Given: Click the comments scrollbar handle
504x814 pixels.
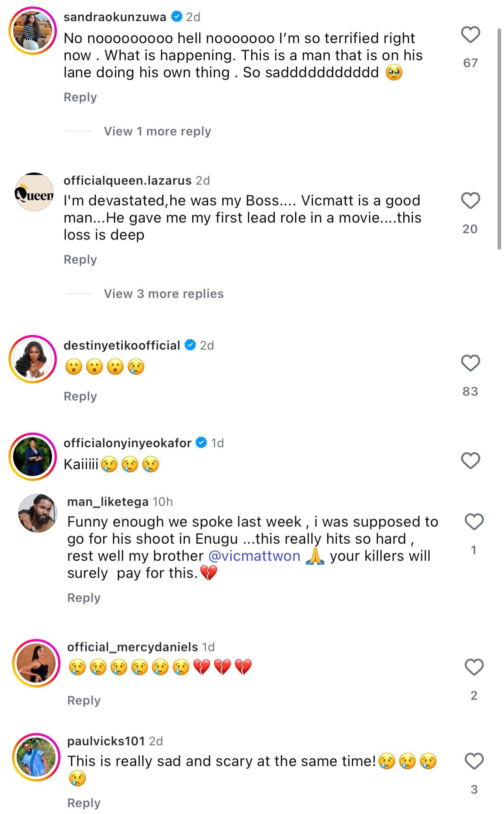Looking at the screenshot, I should (x=499, y=138).
